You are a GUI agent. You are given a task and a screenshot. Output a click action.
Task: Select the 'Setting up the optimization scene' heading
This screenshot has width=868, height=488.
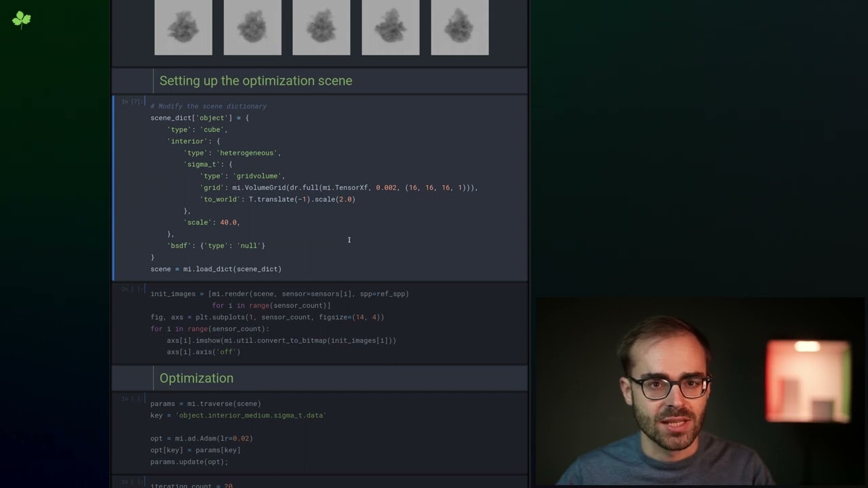(x=256, y=81)
